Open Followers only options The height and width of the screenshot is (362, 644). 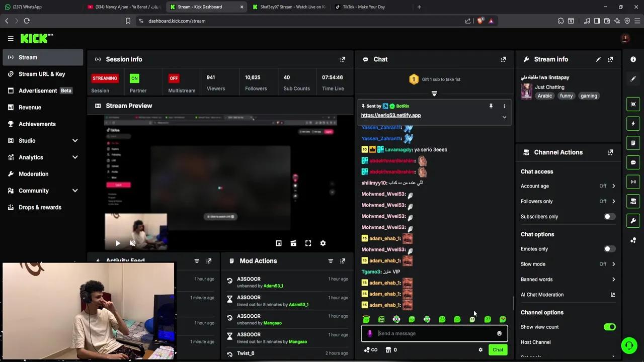[568, 201]
